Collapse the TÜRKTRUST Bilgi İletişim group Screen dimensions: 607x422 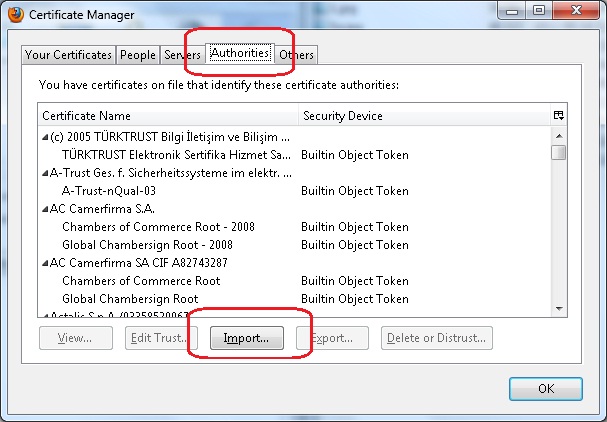pyautogui.click(x=44, y=137)
